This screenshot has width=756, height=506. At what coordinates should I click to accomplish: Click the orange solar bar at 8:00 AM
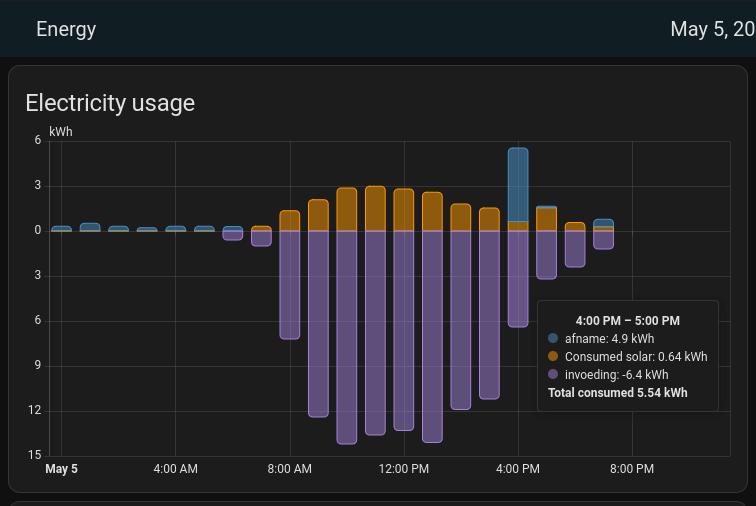click(x=289, y=220)
